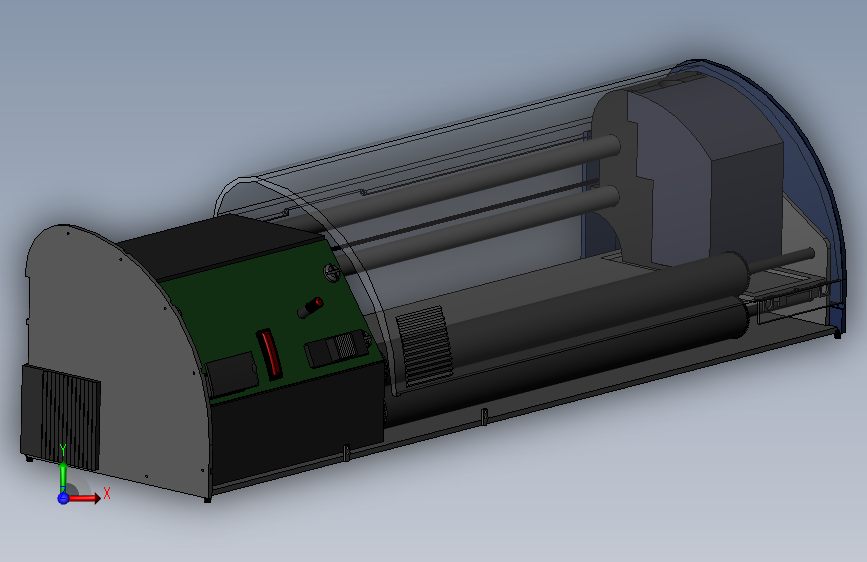This screenshot has height=562, width=867.
Task: Click the blue Z axis ball of the triad
Action: click(63, 498)
